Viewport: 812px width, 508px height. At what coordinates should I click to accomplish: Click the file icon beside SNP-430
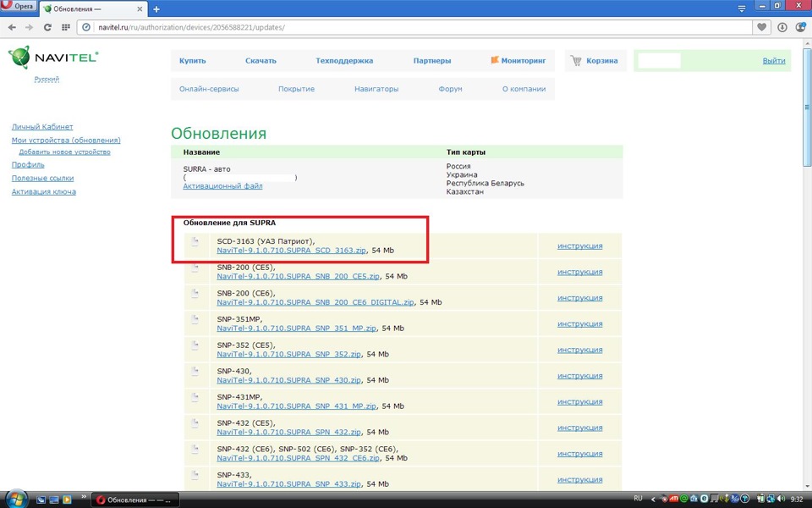click(195, 371)
